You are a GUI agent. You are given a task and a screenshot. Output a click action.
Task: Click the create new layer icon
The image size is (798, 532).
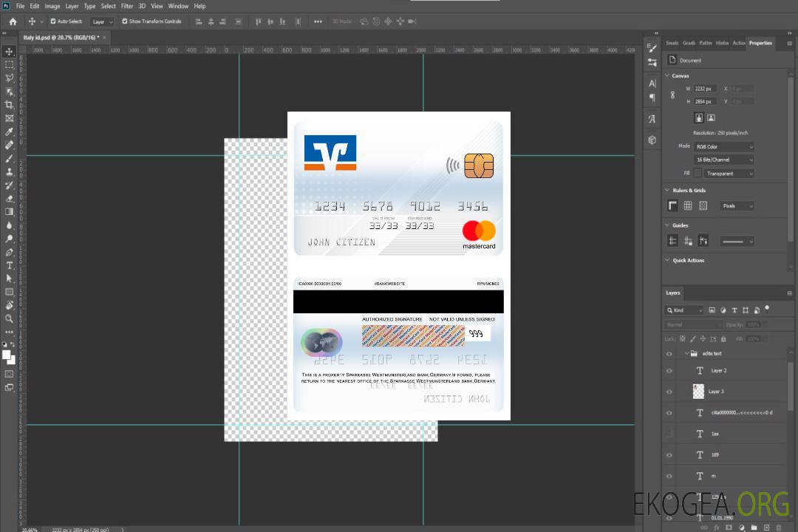click(766, 528)
